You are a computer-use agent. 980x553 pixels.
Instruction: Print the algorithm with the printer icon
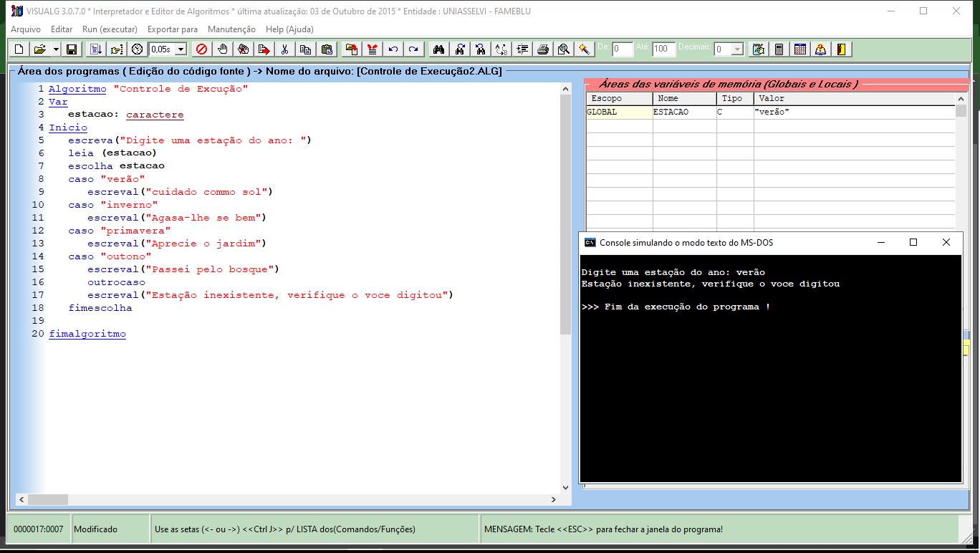coord(543,49)
